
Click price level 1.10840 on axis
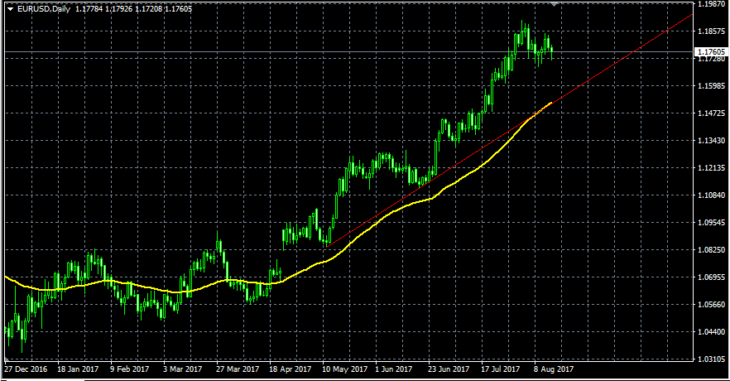pos(711,195)
